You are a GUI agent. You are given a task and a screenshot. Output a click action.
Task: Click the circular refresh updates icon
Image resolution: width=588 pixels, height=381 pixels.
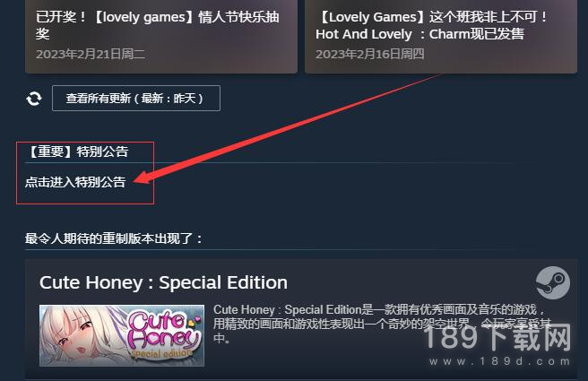[x=34, y=99]
